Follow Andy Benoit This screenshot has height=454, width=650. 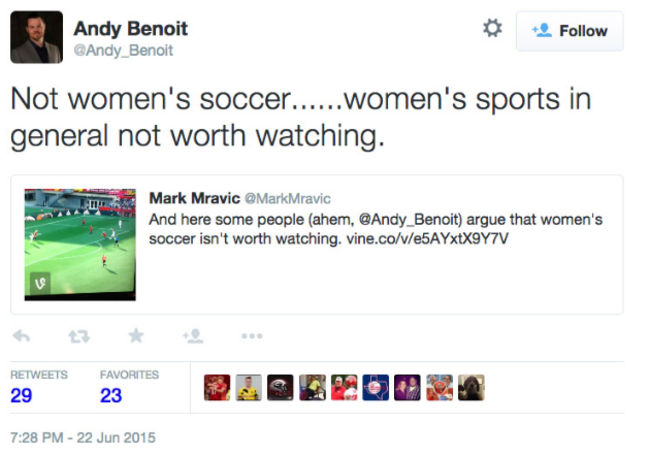pos(570,31)
